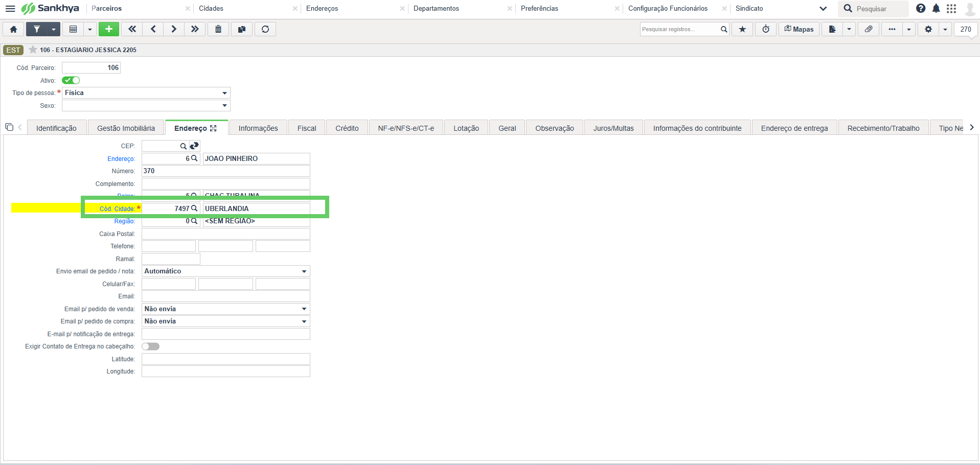The image size is (980, 465).
Task: Jump to the last record
Action: pos(195,29)
